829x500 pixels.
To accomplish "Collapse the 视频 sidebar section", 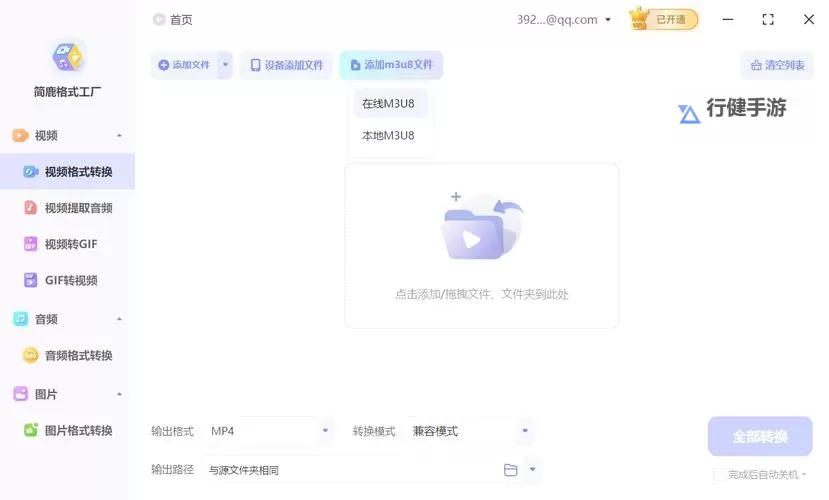I will (119, 136).
